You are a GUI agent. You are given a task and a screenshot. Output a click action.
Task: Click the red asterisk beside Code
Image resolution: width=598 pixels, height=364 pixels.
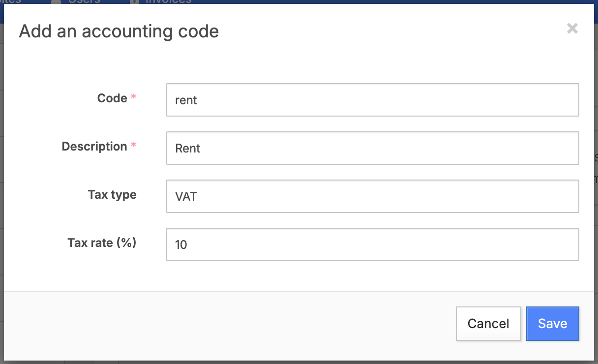[133, 98]
